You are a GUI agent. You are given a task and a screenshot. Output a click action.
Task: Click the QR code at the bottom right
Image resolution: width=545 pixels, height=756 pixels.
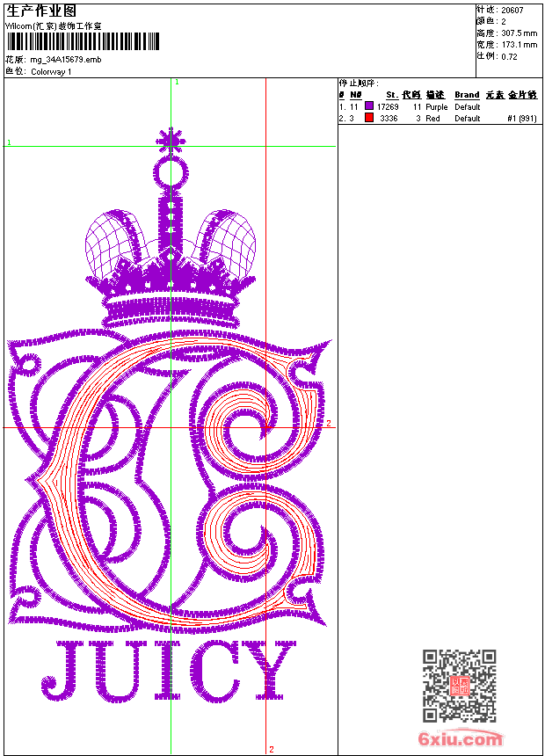point(460,686)
